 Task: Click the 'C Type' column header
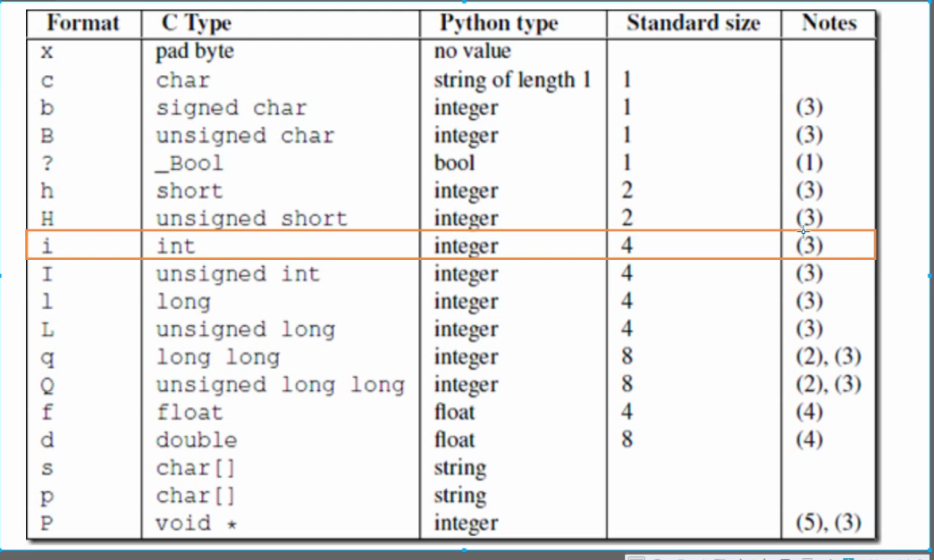[x=197, y=23]
